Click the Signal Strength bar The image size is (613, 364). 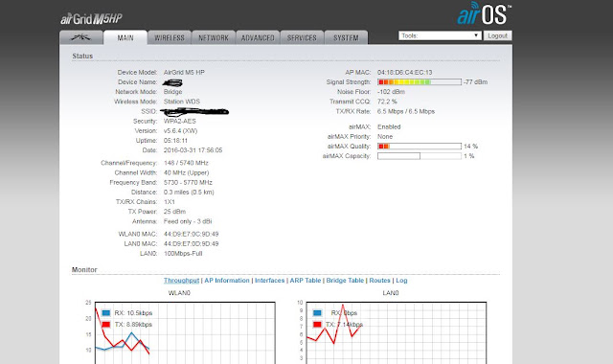click(420, 82)
